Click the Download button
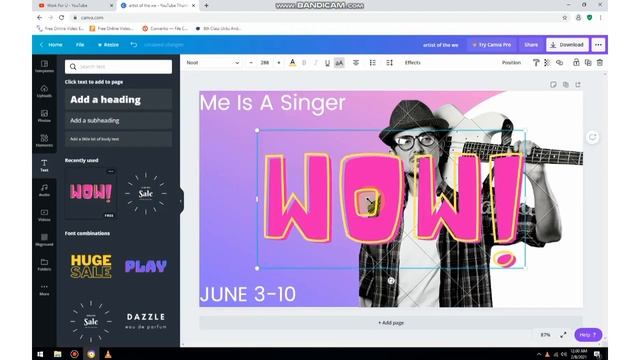 point(567,44)
